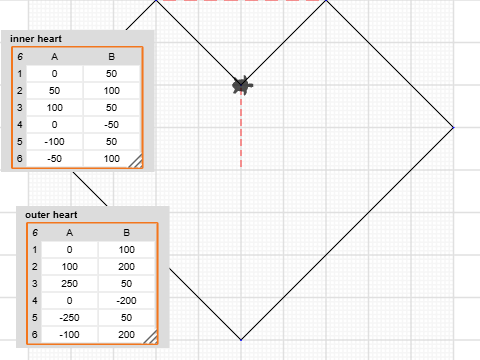Select inner heart row 4 cell A value 0

click(x=55, y=125)
